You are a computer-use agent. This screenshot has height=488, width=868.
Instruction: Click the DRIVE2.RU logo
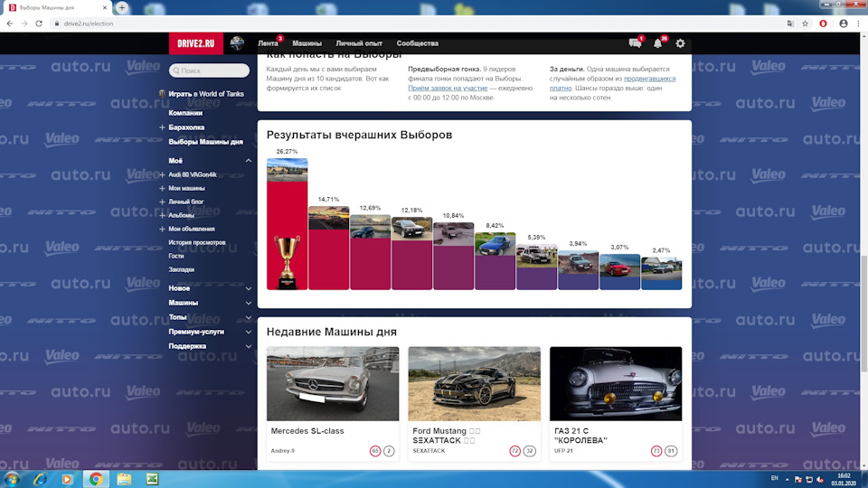point(196,43)
